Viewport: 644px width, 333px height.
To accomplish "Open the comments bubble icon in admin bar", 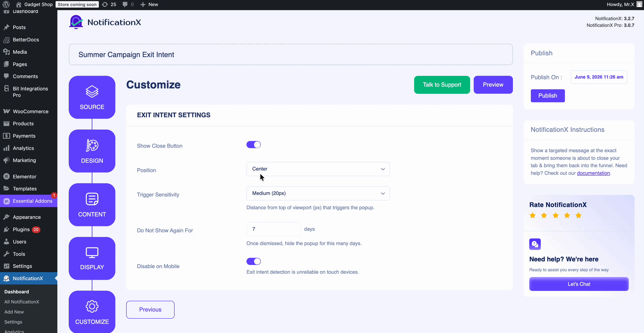I will pyautogui.click(x=125, y=4).
